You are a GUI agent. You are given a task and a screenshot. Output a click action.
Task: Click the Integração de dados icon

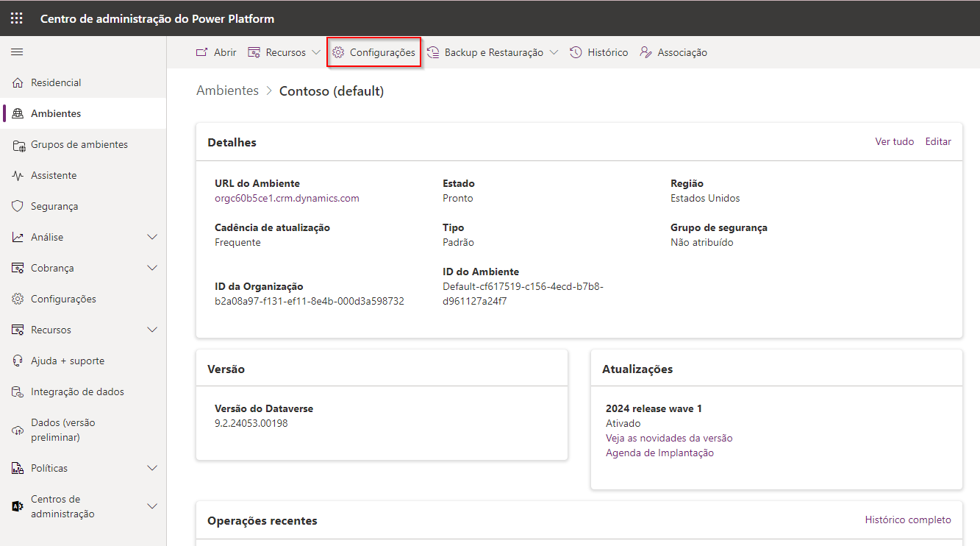(18, 392)
